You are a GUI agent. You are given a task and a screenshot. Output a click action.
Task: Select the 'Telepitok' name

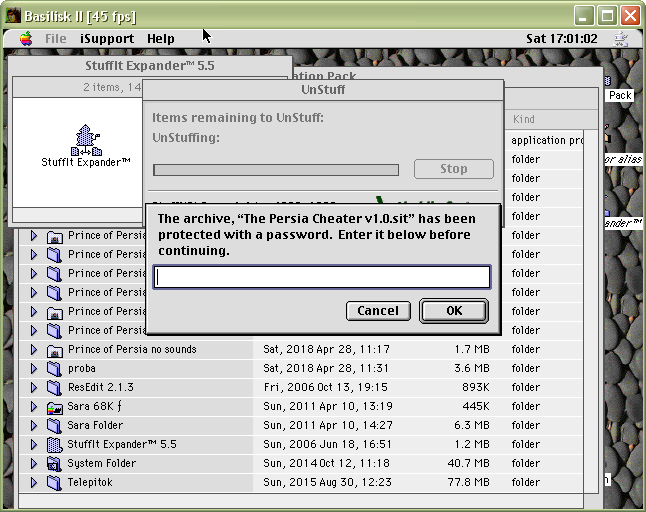pos(90,482)
